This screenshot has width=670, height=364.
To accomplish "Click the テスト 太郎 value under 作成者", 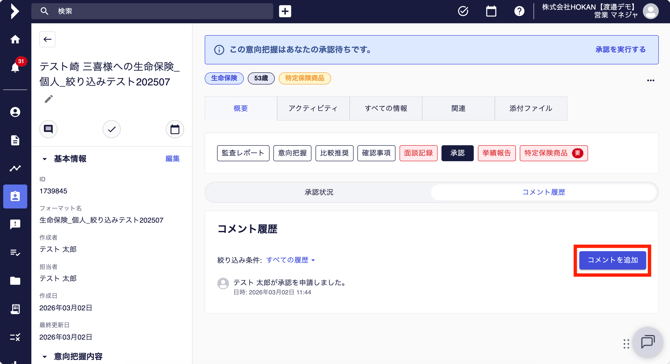I will [x=58, y=249].
